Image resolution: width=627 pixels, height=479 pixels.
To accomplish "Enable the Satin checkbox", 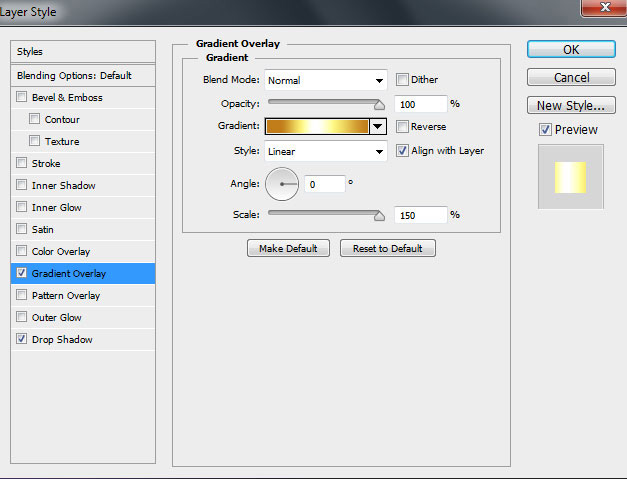I will pyautogui.click(x=22, y=229).
